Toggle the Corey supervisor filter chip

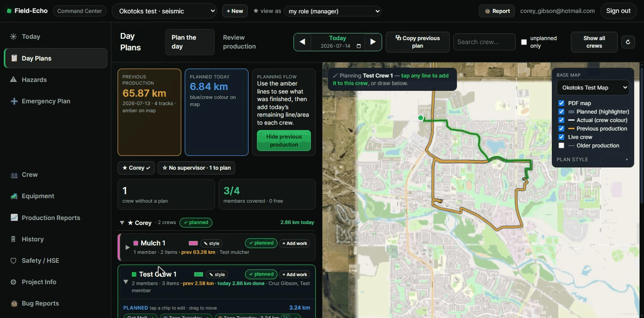click(136, 168)
